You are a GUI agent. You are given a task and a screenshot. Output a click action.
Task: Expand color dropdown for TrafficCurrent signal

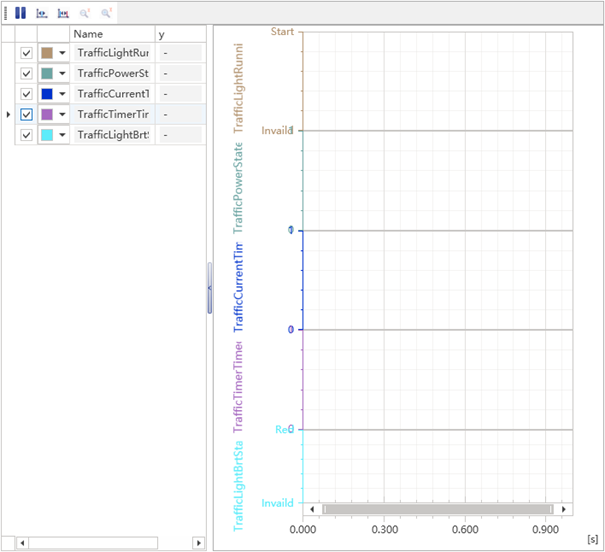coord(62,94)
